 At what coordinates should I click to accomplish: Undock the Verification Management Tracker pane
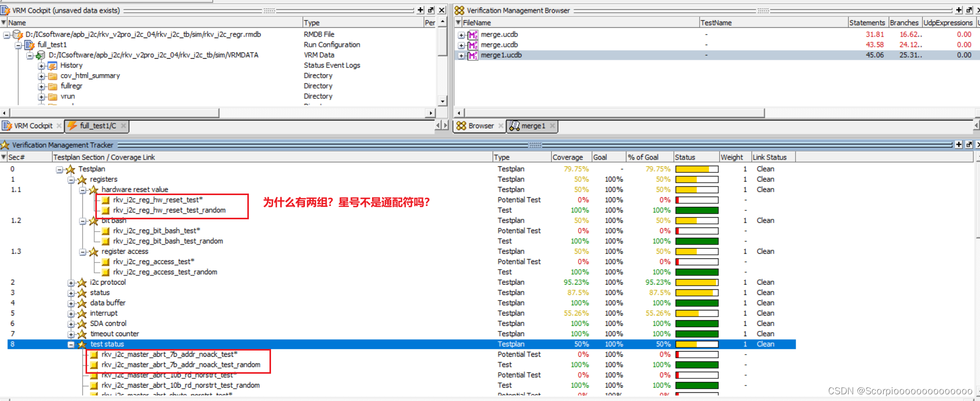969,145
